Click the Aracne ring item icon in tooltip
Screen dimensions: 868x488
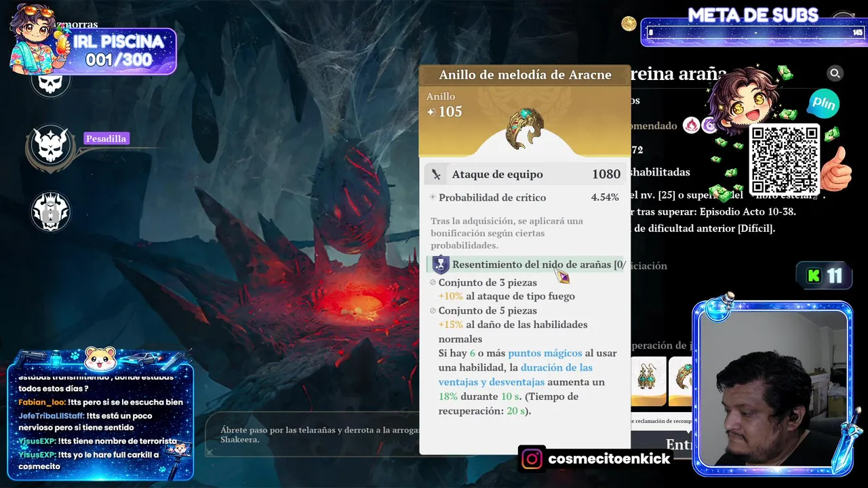click(526, 127)
